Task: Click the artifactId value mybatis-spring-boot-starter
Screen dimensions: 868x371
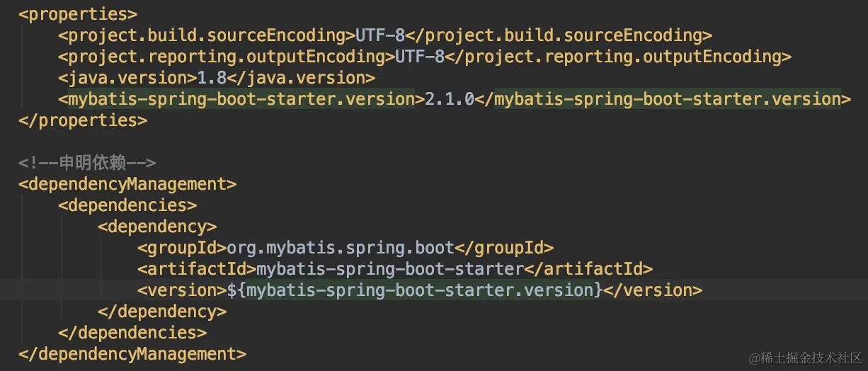Action: pyautogui.click(x=390, y=269)
